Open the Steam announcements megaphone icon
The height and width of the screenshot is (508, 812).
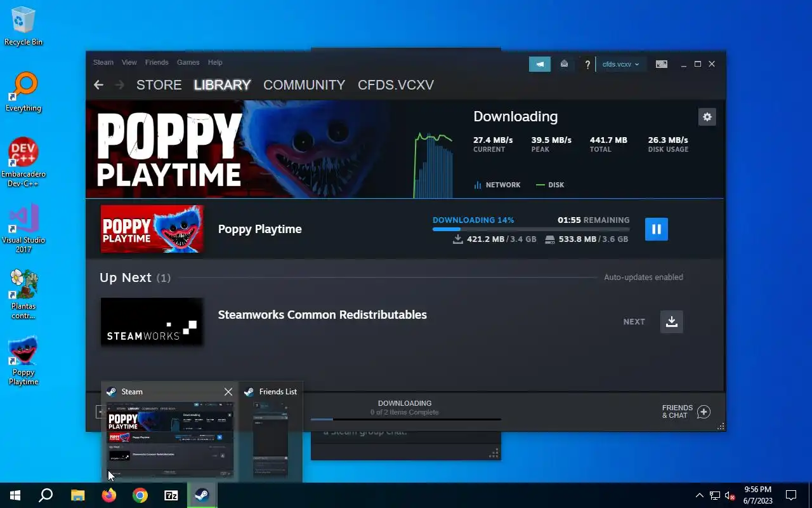click(540, 64)
